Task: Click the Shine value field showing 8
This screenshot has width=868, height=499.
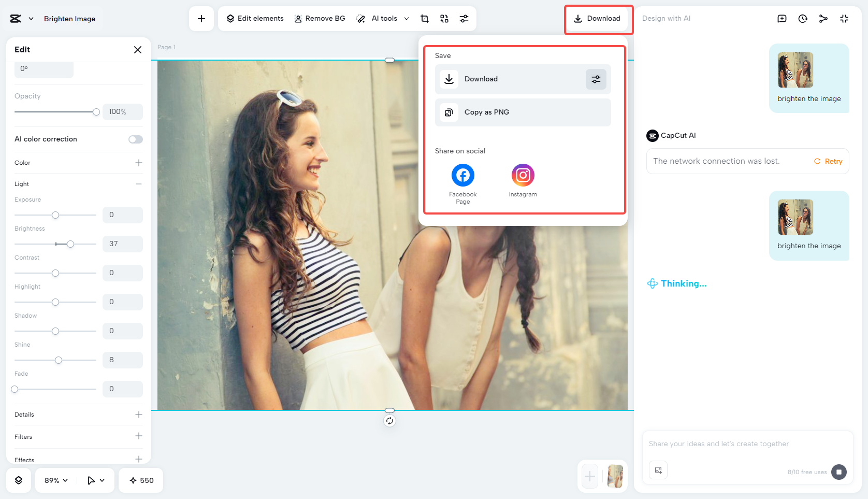Action: point(123,360)
